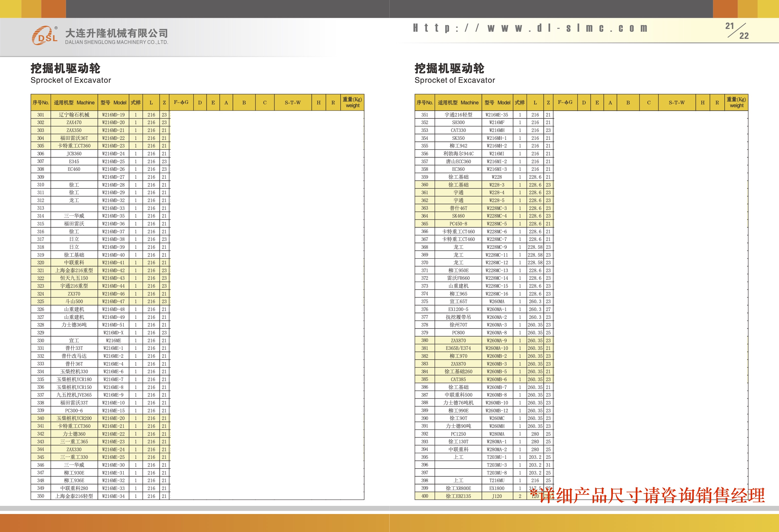
Task: Click the 斗山500 cell
Action: pyautogui.click(x=74, y=301)
